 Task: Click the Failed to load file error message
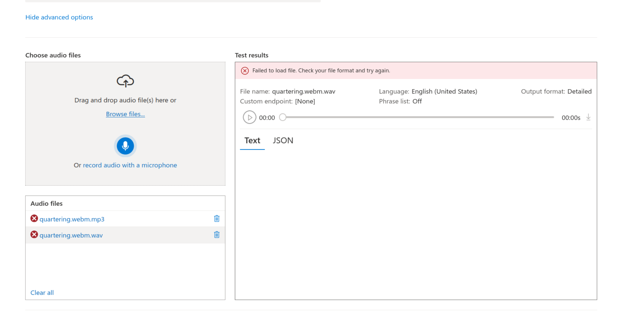click(x=321, y=70)
